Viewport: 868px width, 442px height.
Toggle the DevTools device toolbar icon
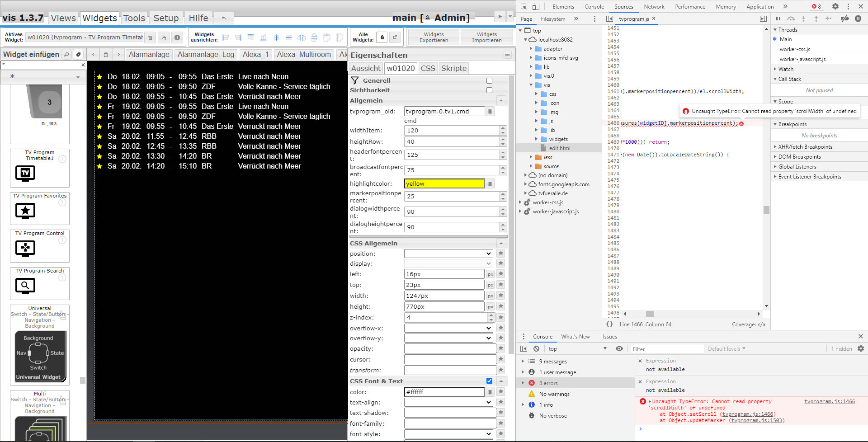(x=536, y=6)
